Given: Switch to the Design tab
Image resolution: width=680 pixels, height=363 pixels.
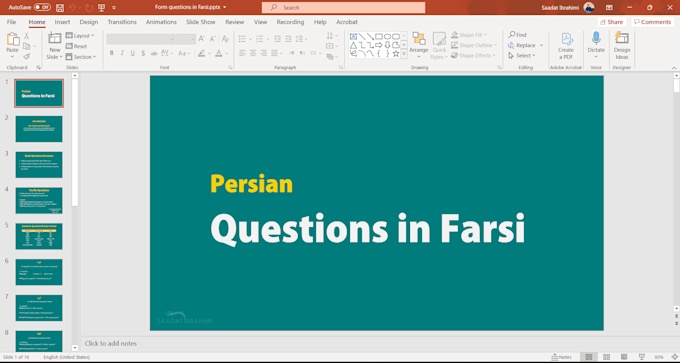Looking at the screenshot, I should tap(89, 22).
